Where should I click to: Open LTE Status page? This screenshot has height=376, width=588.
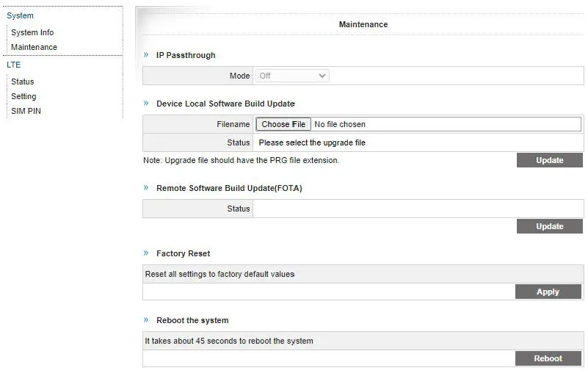[x=22, y=82]
